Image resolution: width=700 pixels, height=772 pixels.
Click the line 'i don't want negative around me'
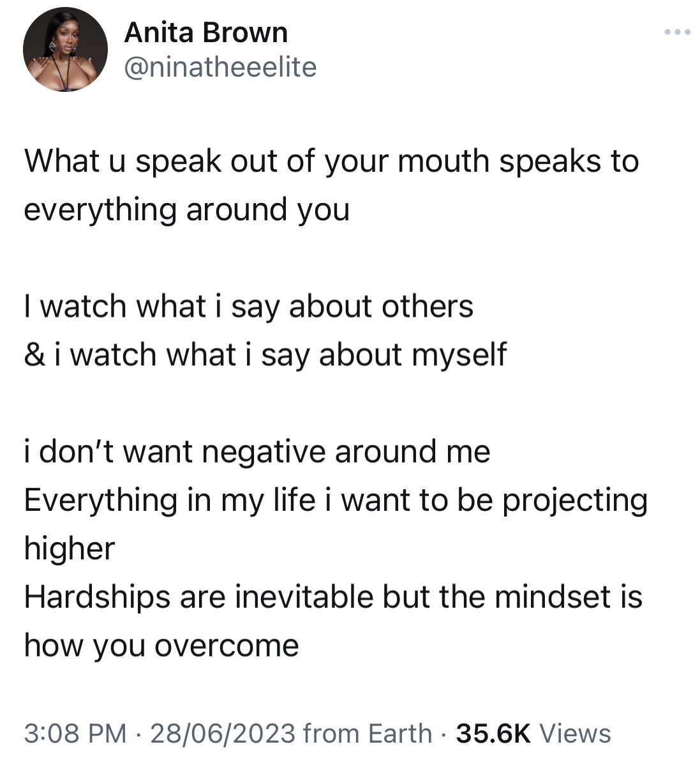257,452
